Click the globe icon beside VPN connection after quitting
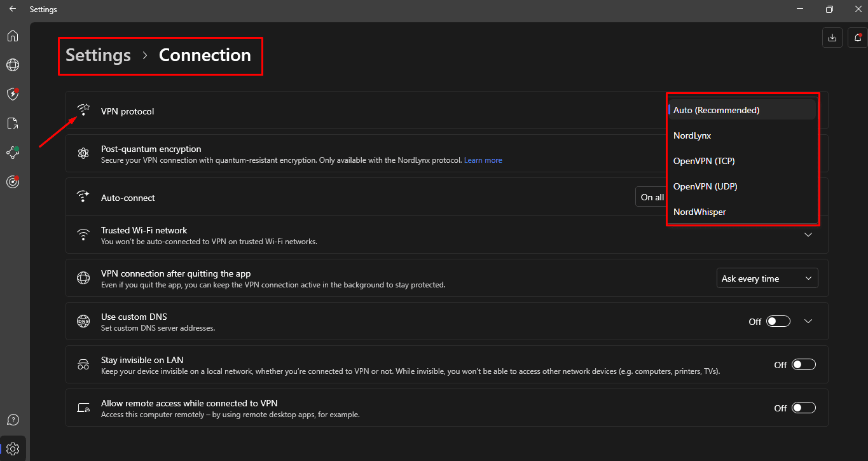This screenshot has width=868, height=461. (x=83, y=278)
